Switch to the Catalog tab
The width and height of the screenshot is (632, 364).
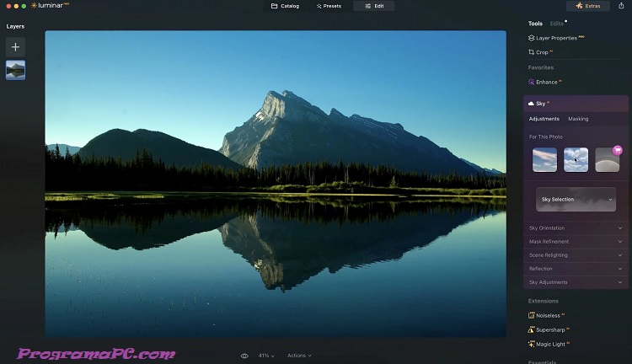285,6
